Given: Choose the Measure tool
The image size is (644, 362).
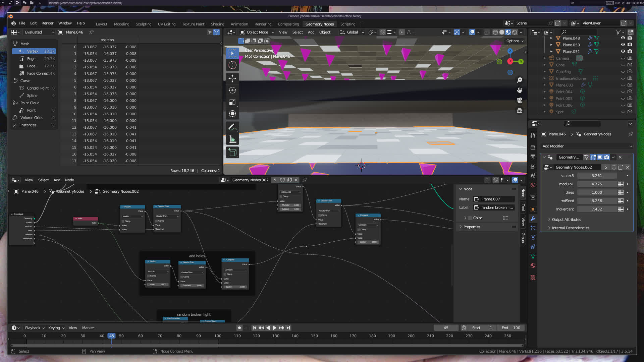Looking at the screenshot, I should click(232, 139).
